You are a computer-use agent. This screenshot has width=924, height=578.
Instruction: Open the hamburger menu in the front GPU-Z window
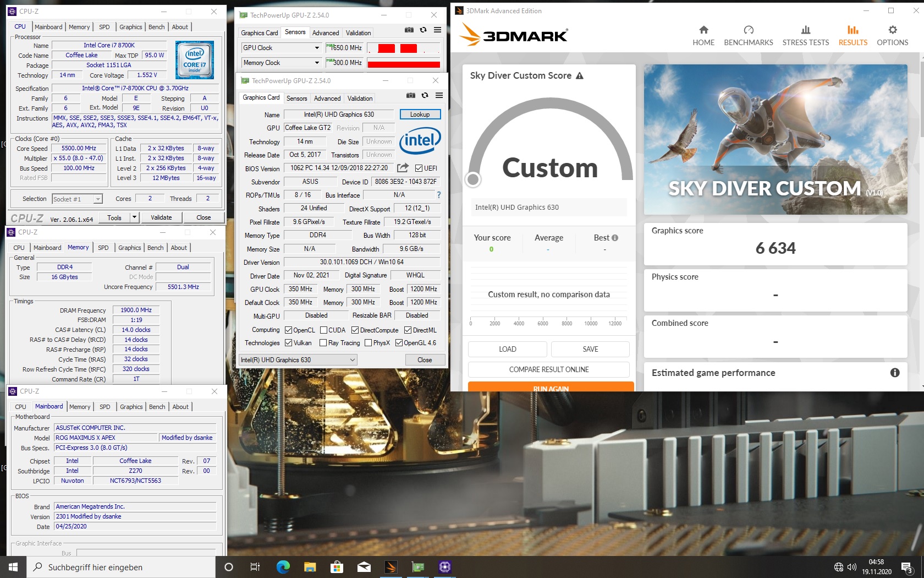tap(439, 95)
